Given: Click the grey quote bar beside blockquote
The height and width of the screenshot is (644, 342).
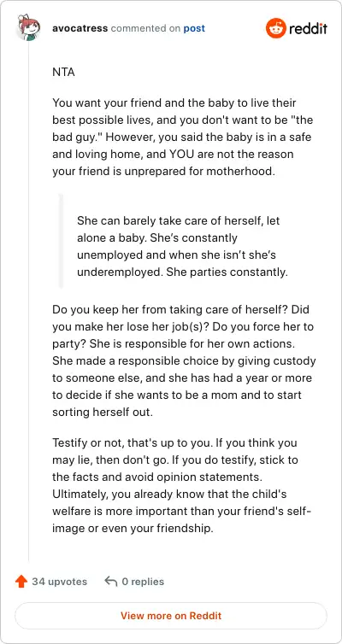Looking at the screenshot, I should point(61,241).
